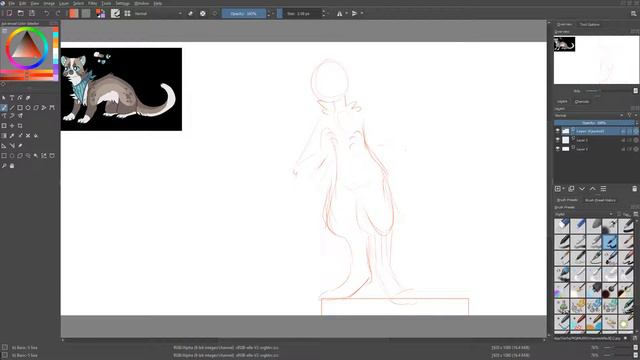Select the calligraphy tool

coord(28,98)
